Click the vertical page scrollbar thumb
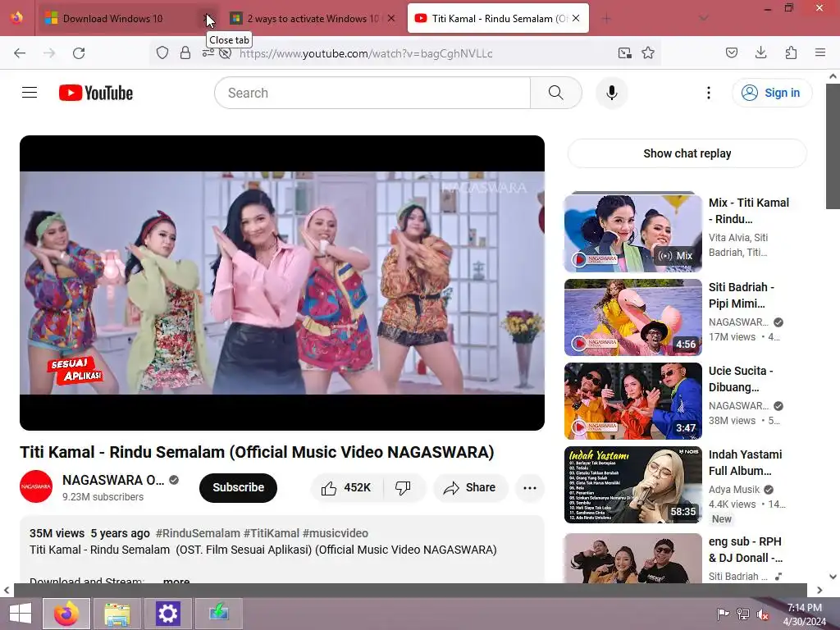Viewport: 840px width, 630px height. (x=833, y=146)
